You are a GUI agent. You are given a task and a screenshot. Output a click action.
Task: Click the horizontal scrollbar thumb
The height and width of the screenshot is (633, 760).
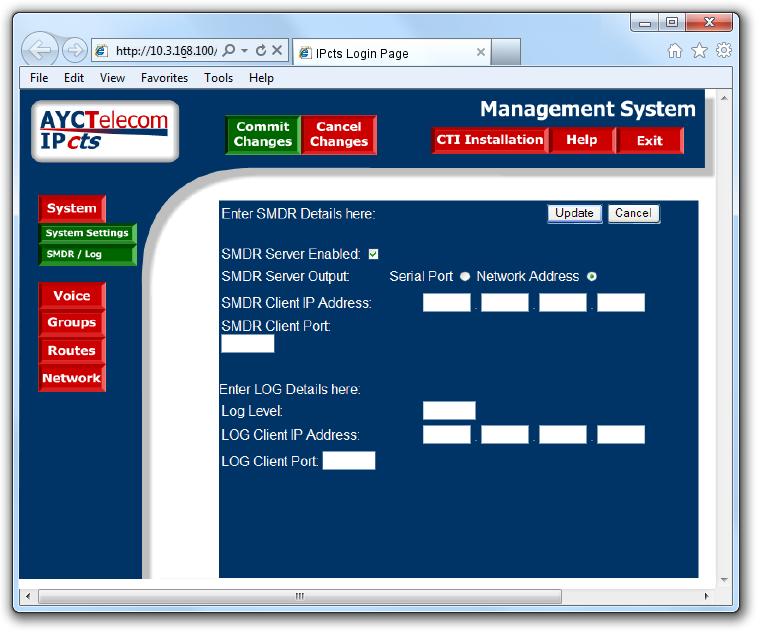pos(298,596)
